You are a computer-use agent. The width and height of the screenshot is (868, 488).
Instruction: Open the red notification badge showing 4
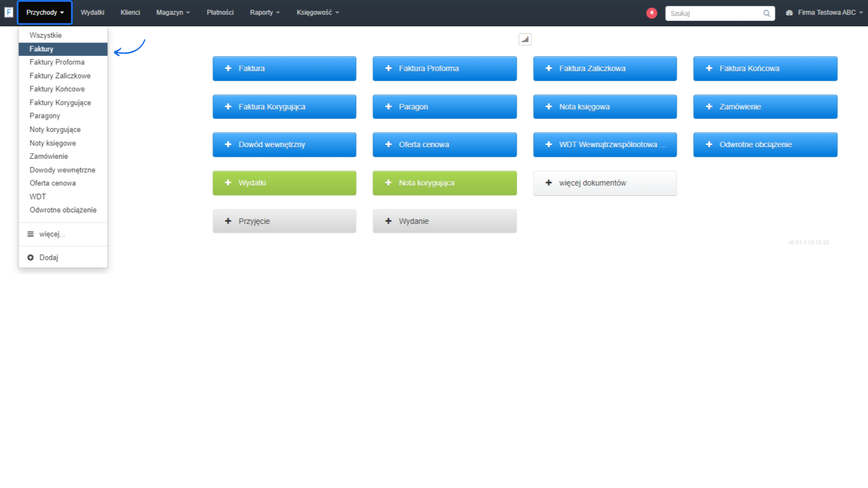tap(651, 13)
